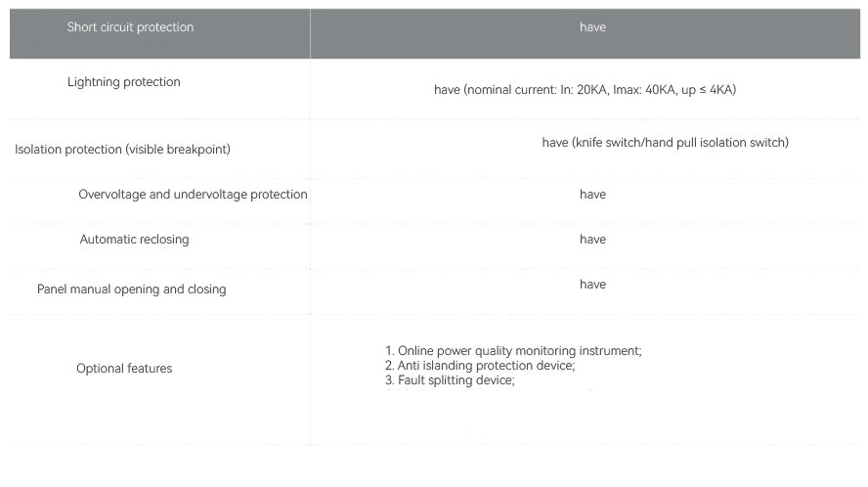Screen dimensions: 868x487
Task: Click "have" in the panel manual opening row
Action: pyautogui.click(x=592, y=285)
